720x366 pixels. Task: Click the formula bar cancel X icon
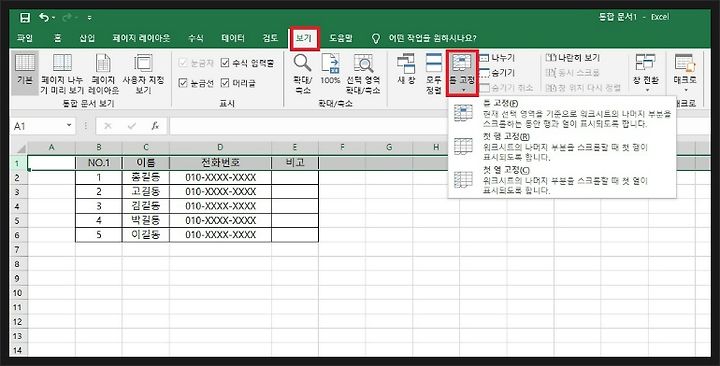[108, 126]
